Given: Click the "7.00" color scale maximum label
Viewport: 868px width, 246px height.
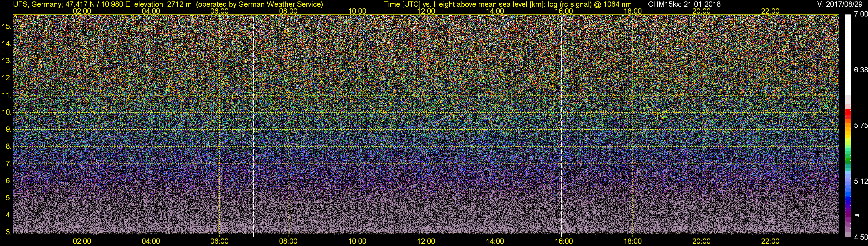Looking at the screenshot, I should pyautogui.click(x=861, y=14).
